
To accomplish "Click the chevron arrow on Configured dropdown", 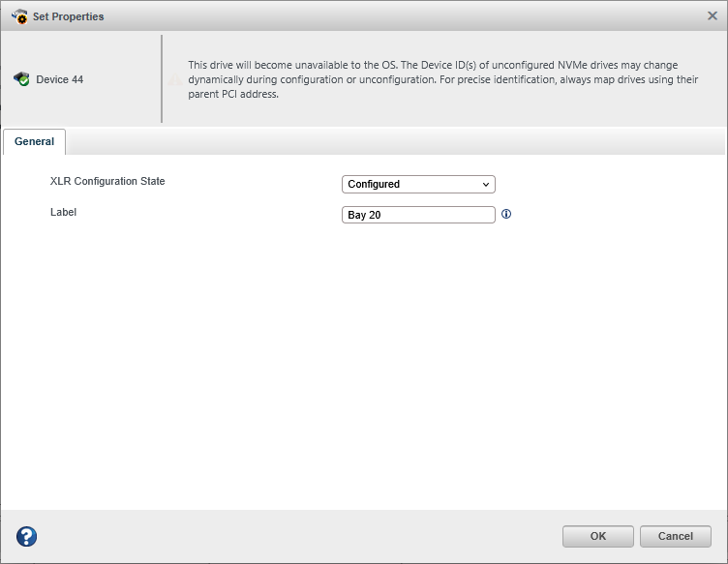I will 486,184.
